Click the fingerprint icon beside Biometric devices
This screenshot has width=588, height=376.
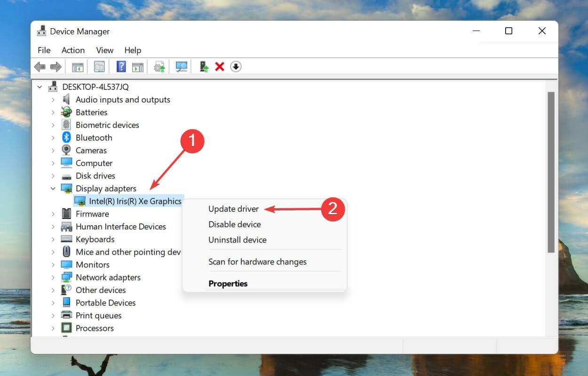point(67,125)
